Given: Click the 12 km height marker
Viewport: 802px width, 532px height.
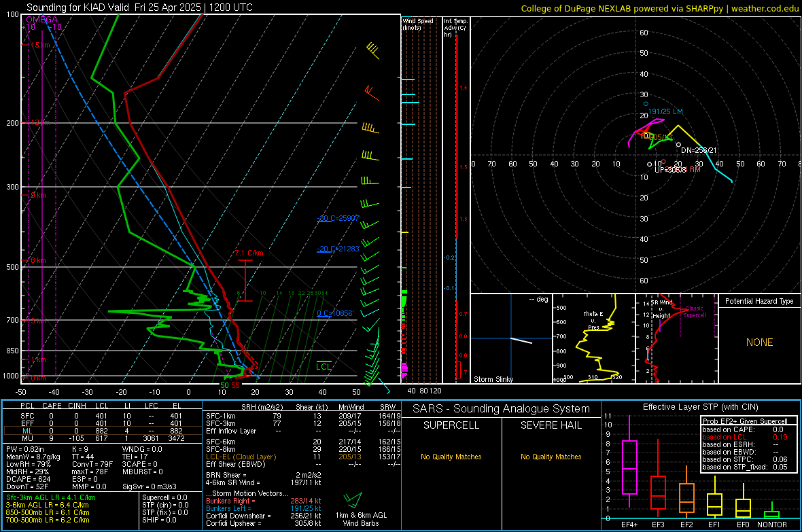Looking at the screenshot, I should click(40, 123).
